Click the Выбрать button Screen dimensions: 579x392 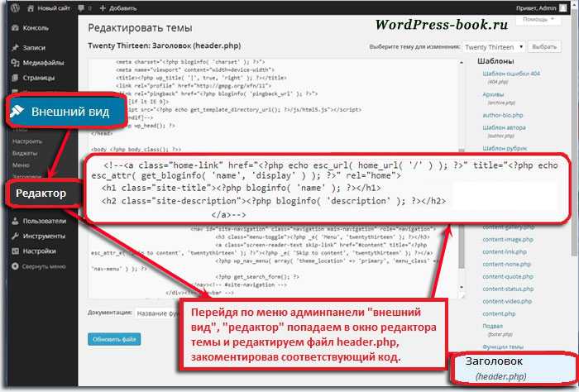point(544,47)
